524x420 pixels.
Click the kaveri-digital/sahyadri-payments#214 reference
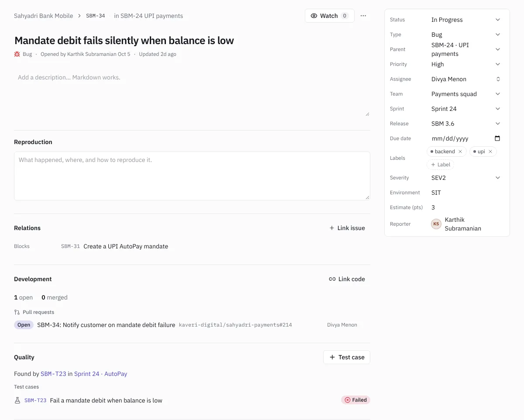(x=235, y=325)
